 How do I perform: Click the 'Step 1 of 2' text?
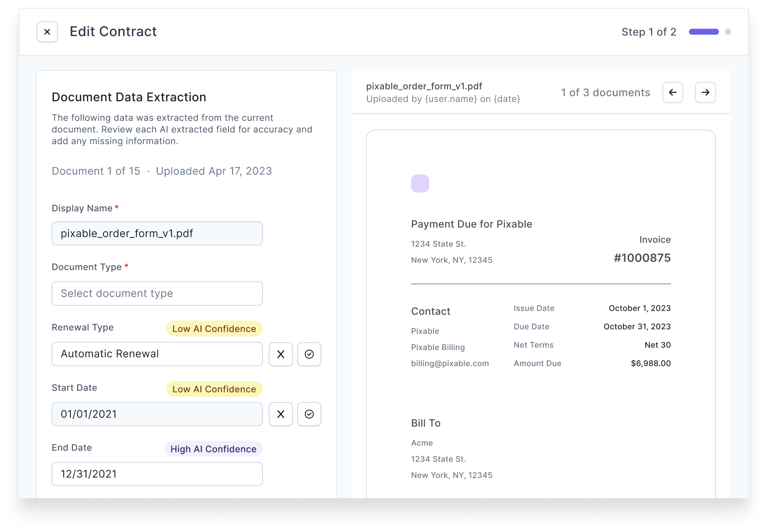[649, 32]
